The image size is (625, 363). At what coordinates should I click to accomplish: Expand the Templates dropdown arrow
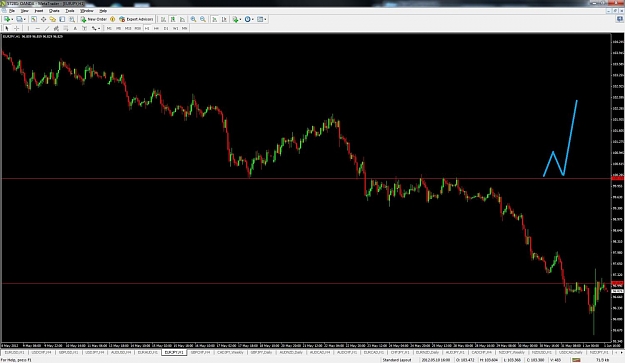265,19
